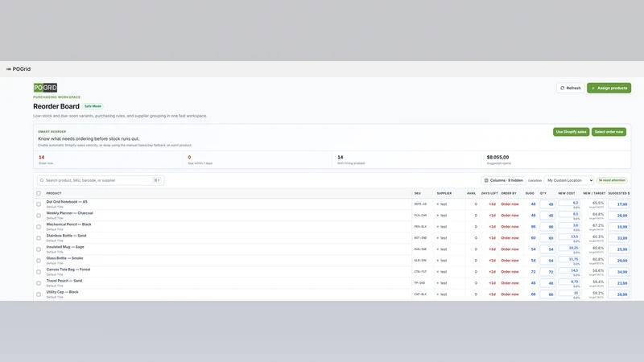
Task: Click the small POGrid app icon in header
Action: pos(8,69)
